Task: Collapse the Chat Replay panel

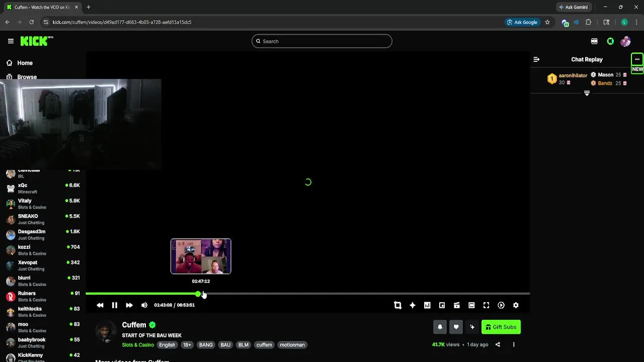Action: 536,59
